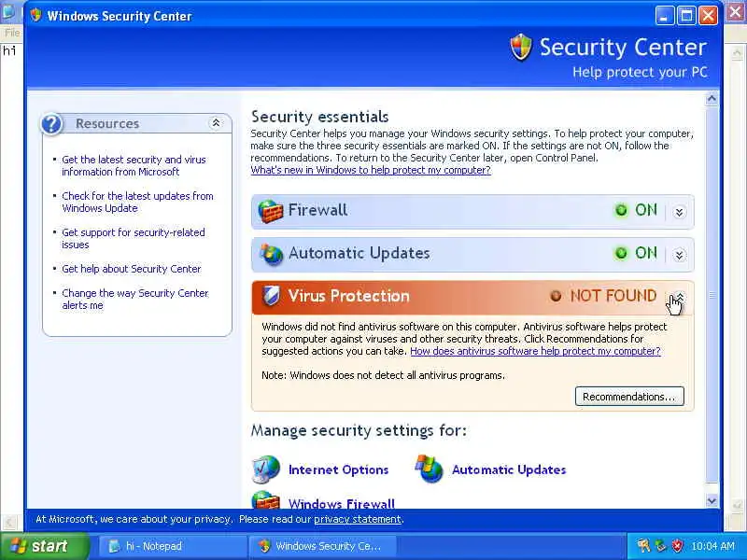The image size is (747, 560).
Task: Click the Note: Windows does not detect text
Action: pos(383,375)
